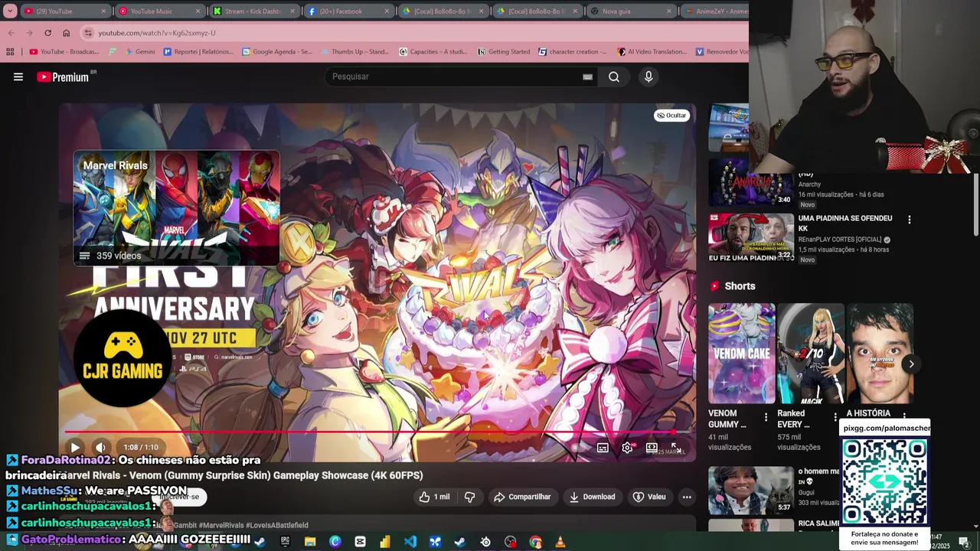
Task: Open the AI Video Translation bookmark
Action: coord(651,52)
